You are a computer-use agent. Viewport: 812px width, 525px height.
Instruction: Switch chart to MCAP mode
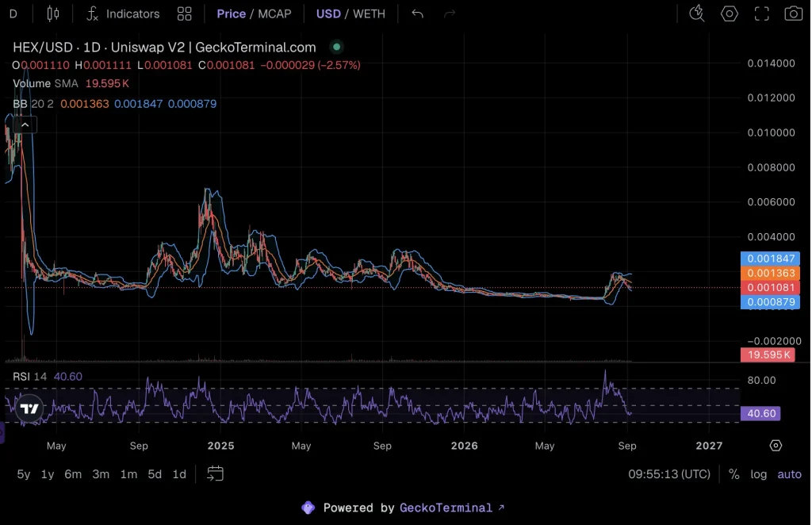tap(274, 14)
